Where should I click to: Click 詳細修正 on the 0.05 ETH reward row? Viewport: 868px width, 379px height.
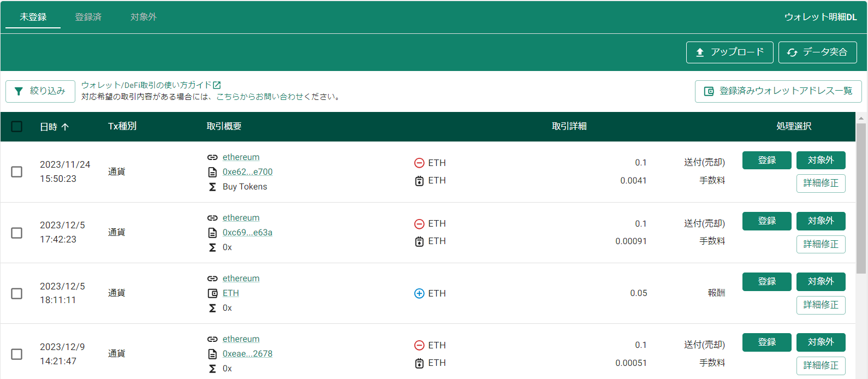(821, 305)
